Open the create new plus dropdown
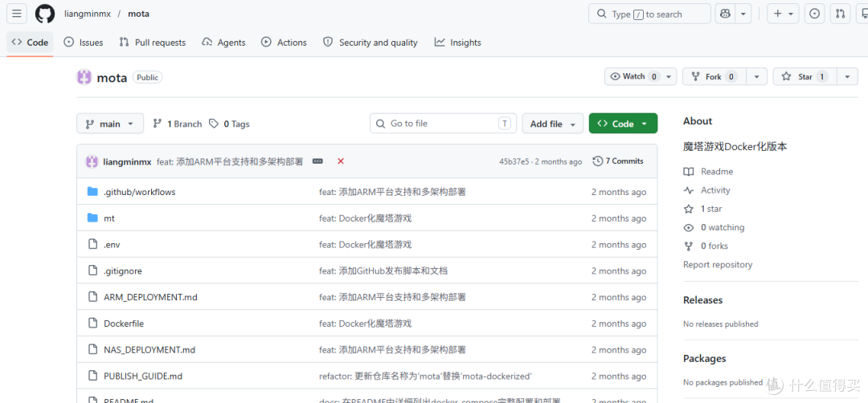This screenshot has height=403, width=868. pos(784,14)
